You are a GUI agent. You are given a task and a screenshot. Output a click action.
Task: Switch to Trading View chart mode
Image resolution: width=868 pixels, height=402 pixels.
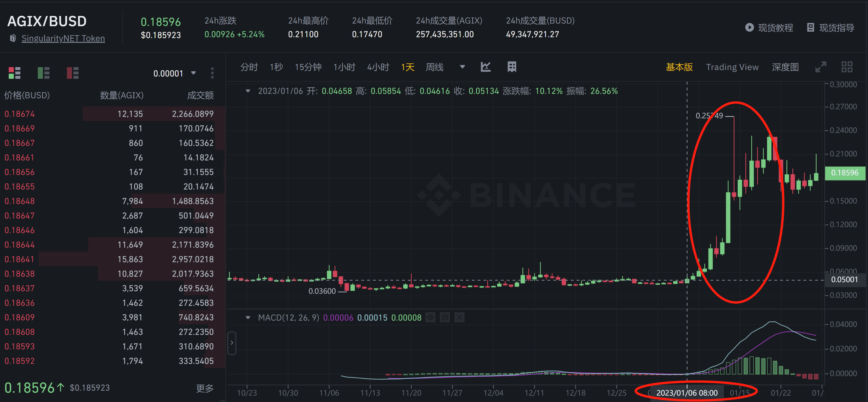732,67
